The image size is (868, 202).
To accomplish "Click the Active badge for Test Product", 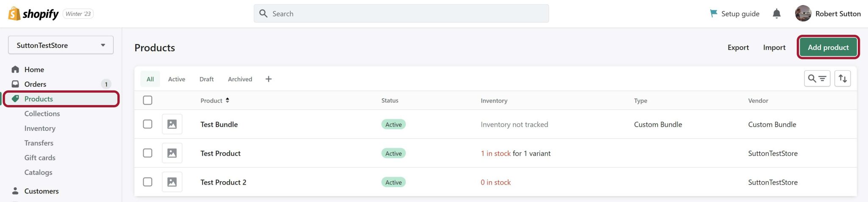I will [393, 153].
